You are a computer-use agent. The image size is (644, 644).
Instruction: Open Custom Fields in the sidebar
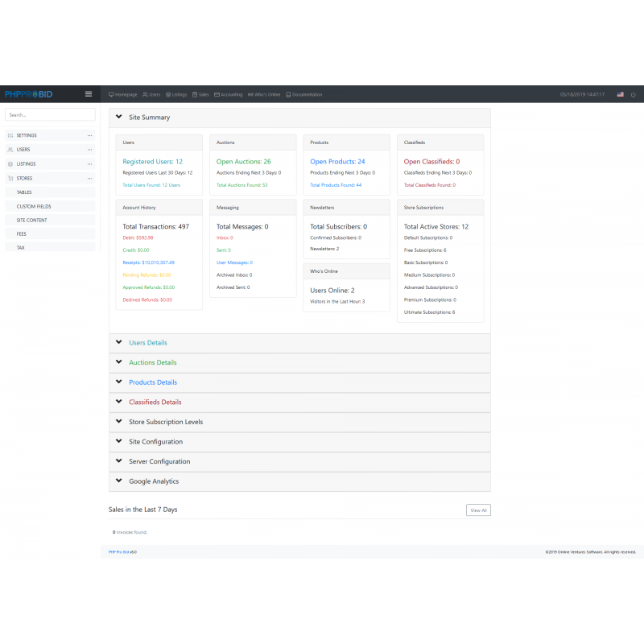click(x=50, y=206)
